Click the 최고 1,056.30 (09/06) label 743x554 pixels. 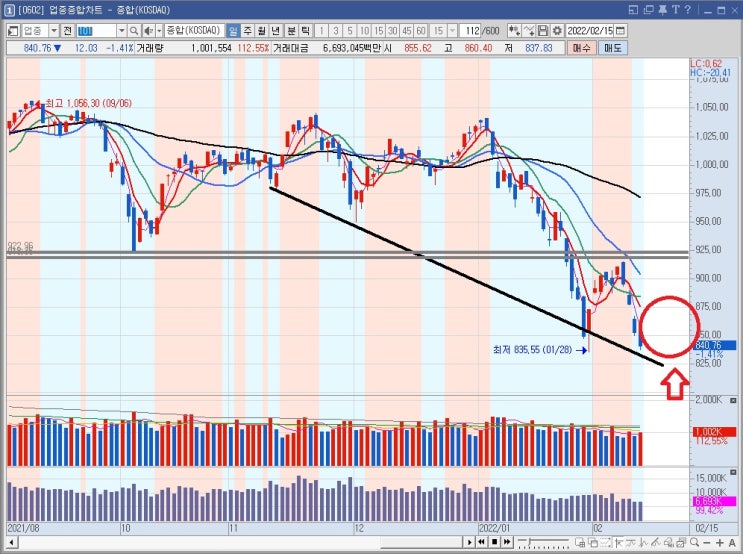pos(89,103)
